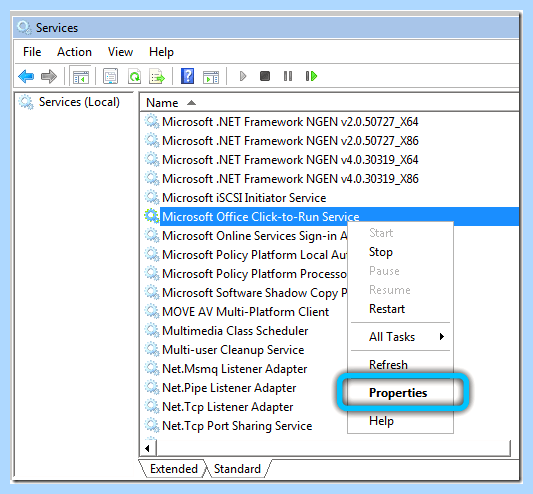Select Microsoft .NET Framework NGEN v4.0.30319_X64
Image resolution: width=533 pixels, height=494 pixels.
(x=290, y=159)
